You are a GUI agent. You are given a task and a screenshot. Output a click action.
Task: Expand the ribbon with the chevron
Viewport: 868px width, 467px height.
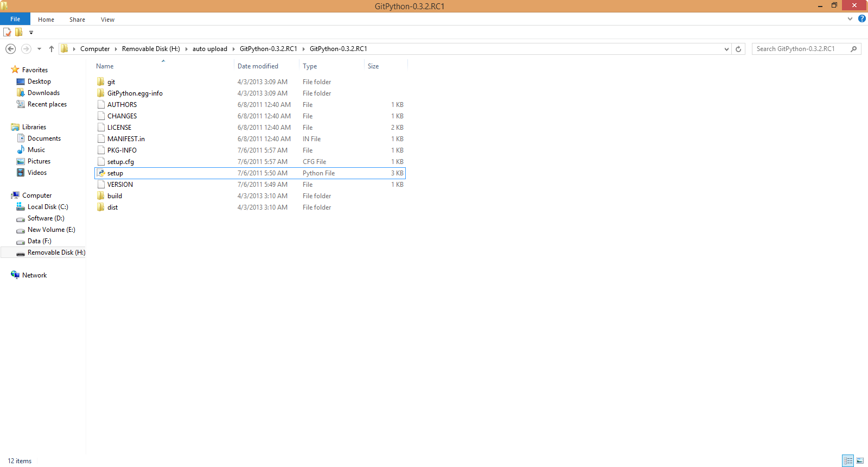tap(850, 19)
